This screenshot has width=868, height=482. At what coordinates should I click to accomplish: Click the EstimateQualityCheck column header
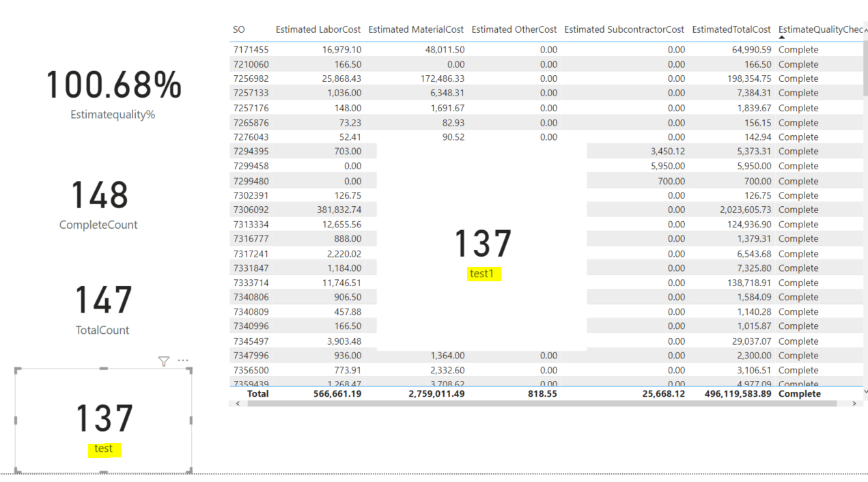(x=821, y=29)
